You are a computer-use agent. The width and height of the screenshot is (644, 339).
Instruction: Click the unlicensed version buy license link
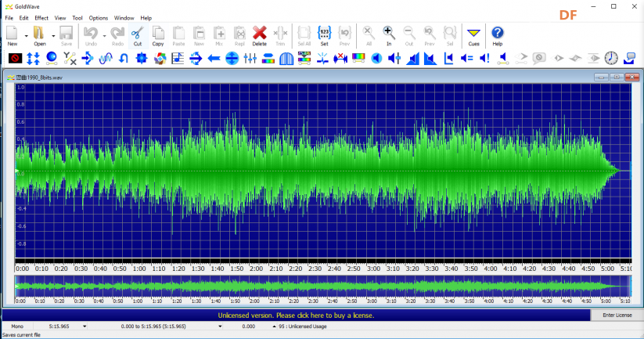(x=296, y=316)
